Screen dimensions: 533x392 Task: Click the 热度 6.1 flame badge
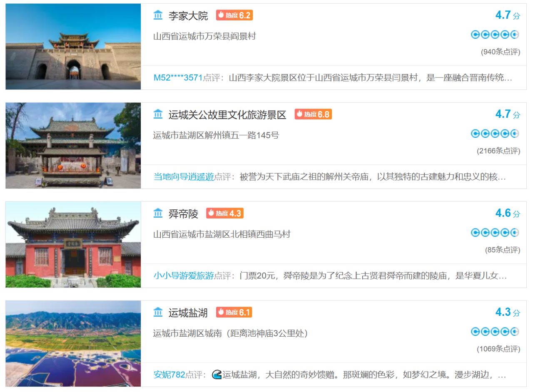pyautogui.click(x=234, y=313)
